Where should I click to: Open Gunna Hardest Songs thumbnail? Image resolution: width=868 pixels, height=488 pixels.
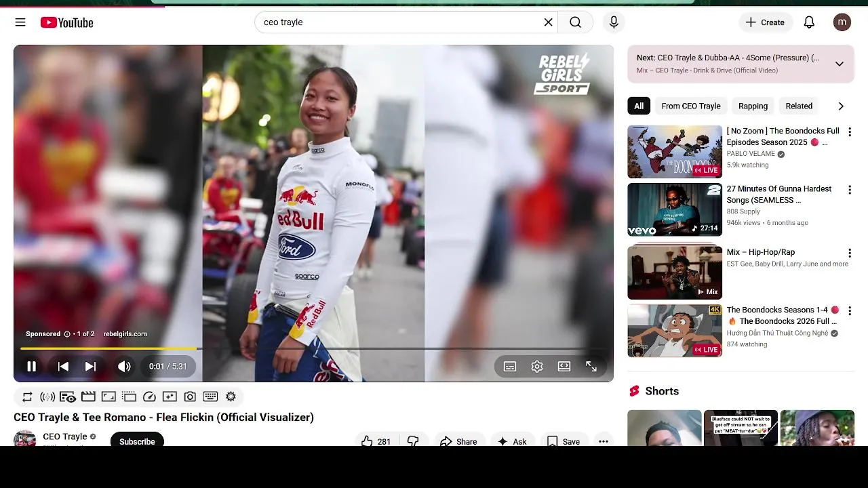point(675,209)
